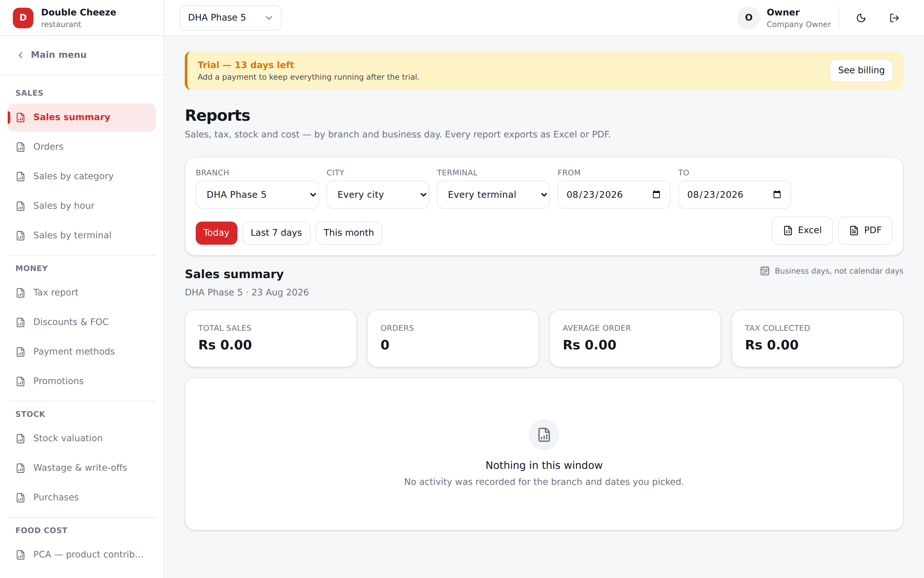Open the Purchases report
This screenshot has height=578, width=924.
point(82,497)
